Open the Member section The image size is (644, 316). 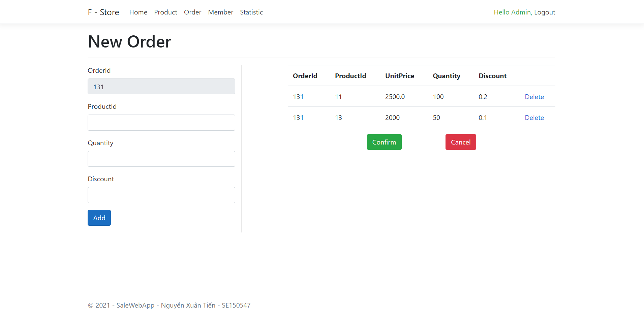[x=220, y=12]
